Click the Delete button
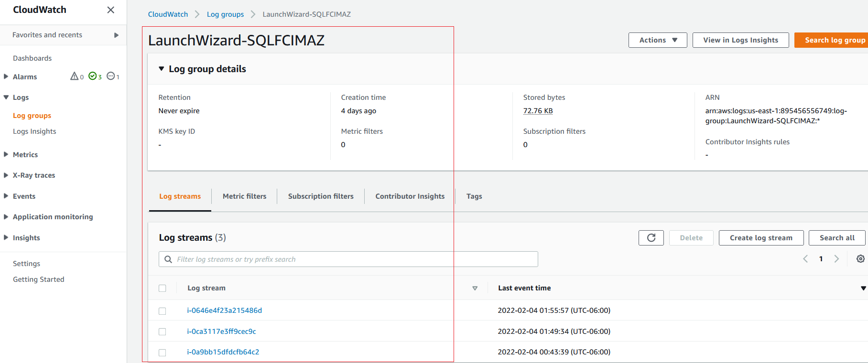 pos(691,238)
